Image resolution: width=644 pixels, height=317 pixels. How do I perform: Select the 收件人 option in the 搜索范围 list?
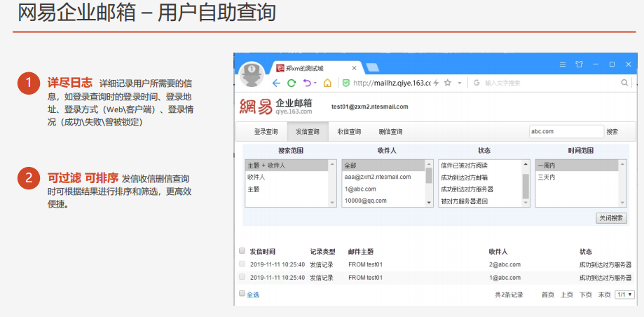(287, 177)
